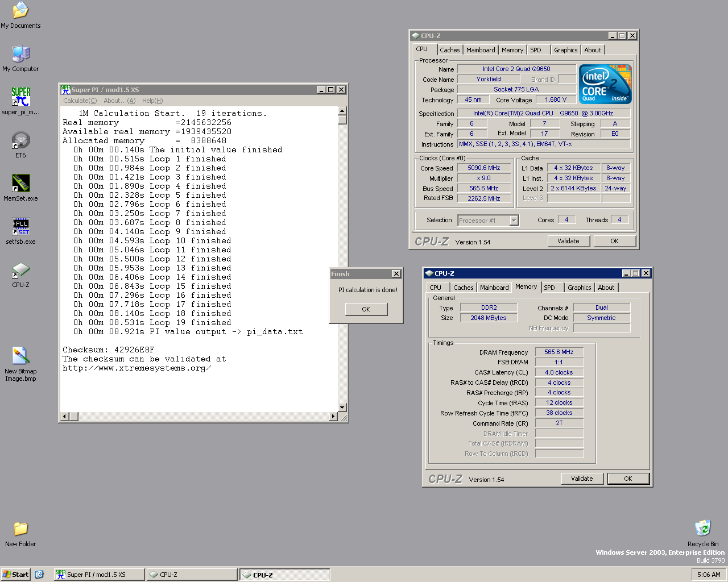
Task: Close the Finish dialog
Action: [396, 274]
